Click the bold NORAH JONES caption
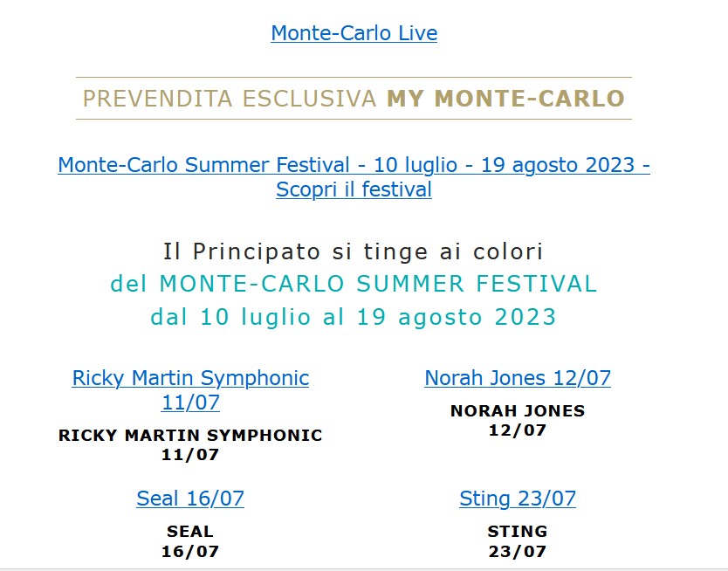Viewport: 728px width, 571px height. point(518,411)
